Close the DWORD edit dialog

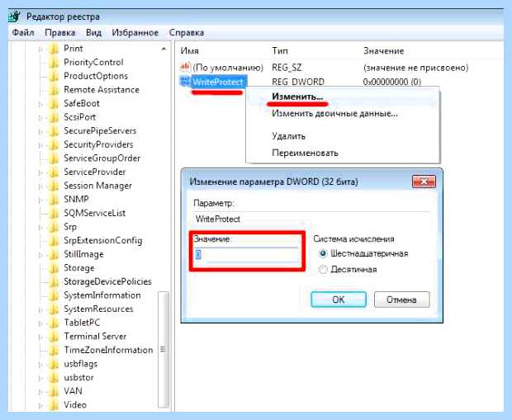point(424,182)
